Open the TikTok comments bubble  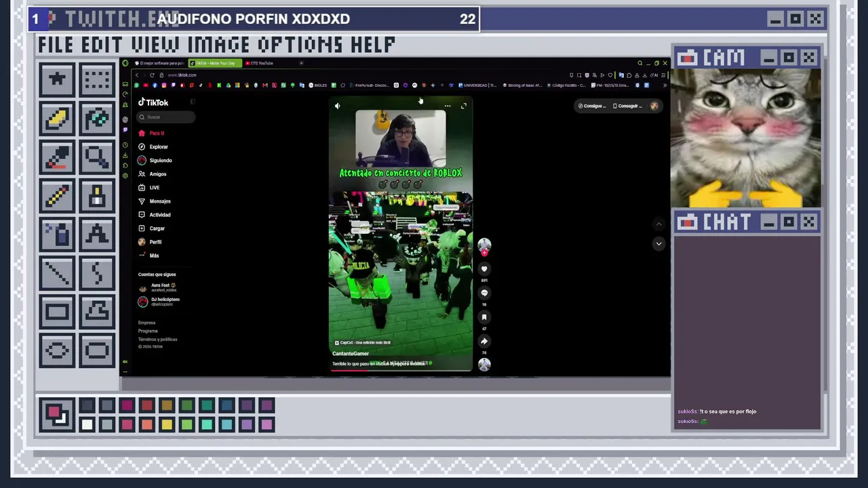point(484,293)
